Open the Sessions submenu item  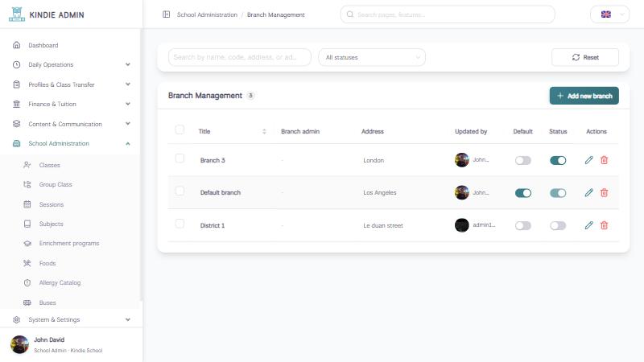coord(52,204)
